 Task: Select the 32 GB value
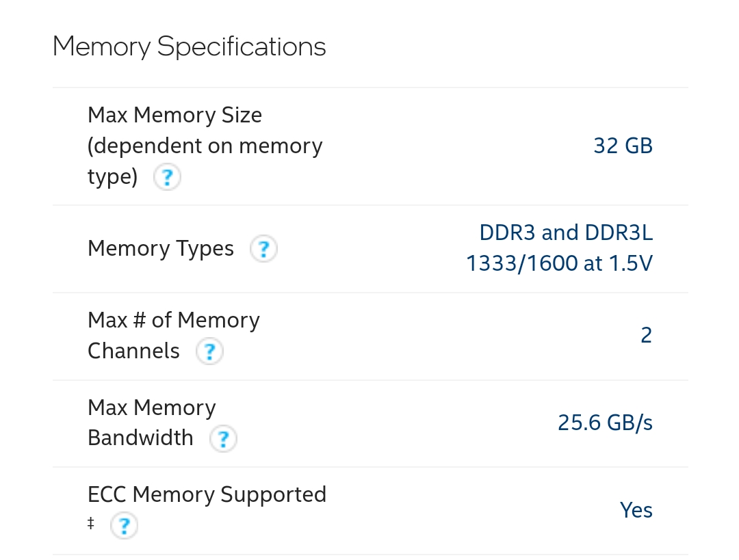pyautogui.click(x=623, y=146)
